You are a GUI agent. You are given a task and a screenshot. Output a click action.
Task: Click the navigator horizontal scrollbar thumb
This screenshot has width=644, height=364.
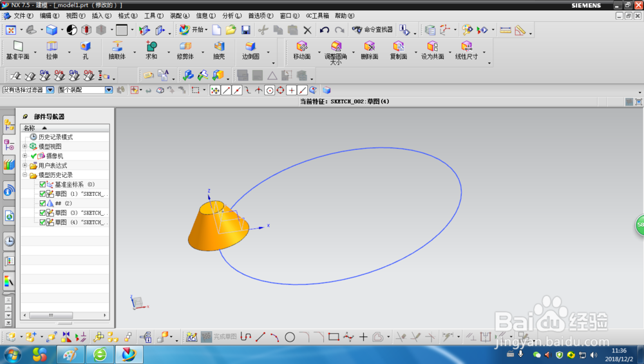[x=51, y=315]
